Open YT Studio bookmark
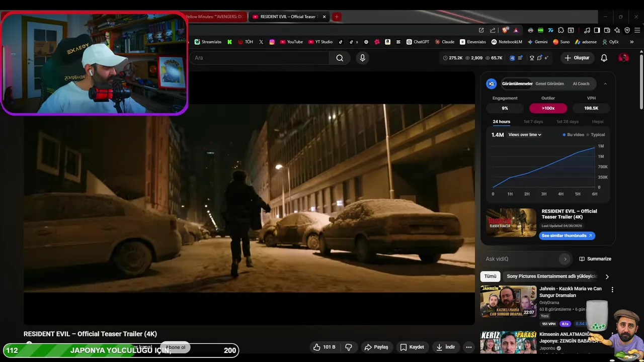 click(x=320, y=42)
